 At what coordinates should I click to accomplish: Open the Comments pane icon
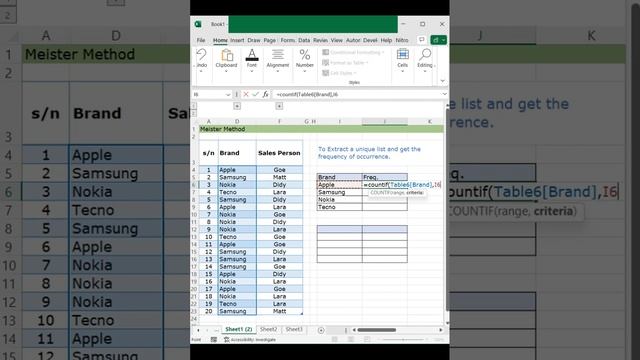tap(422, 40)
